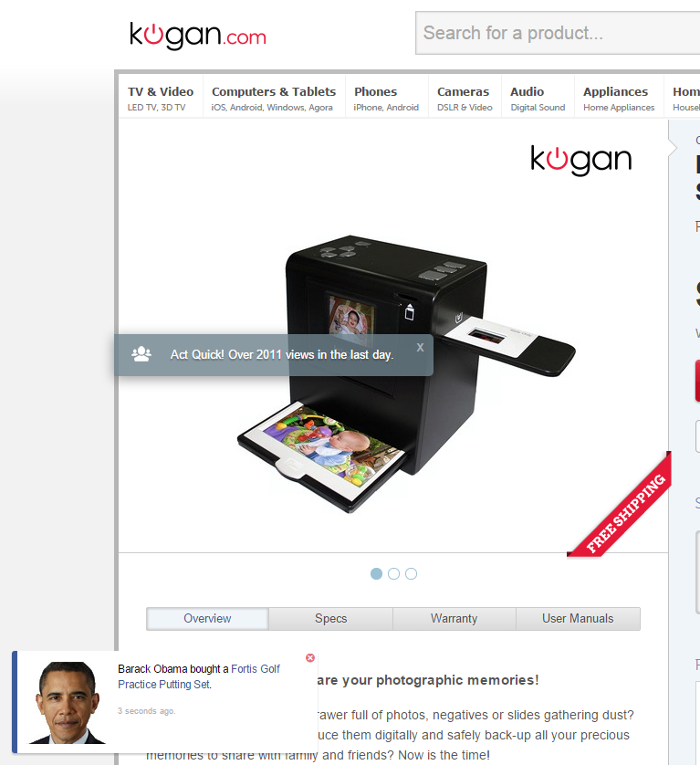Open the TV & Video menu
The width and height of the screenshot is (700, 765).
[161, 98]
